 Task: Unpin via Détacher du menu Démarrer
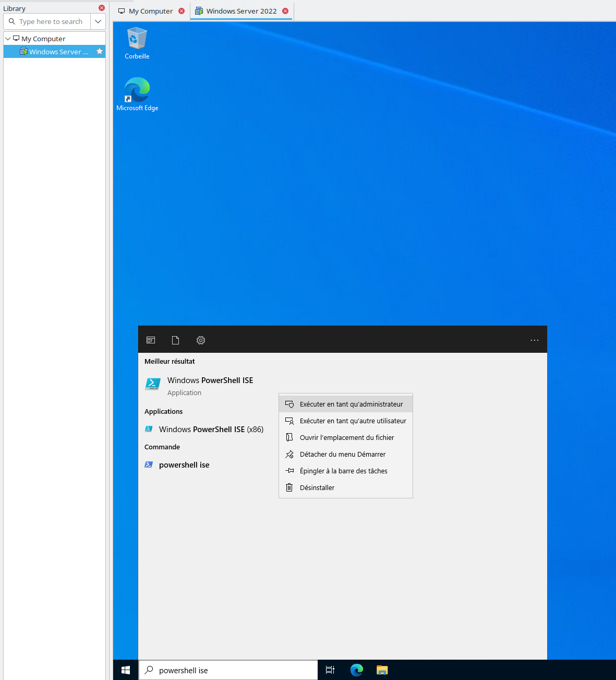coord(343,454)
